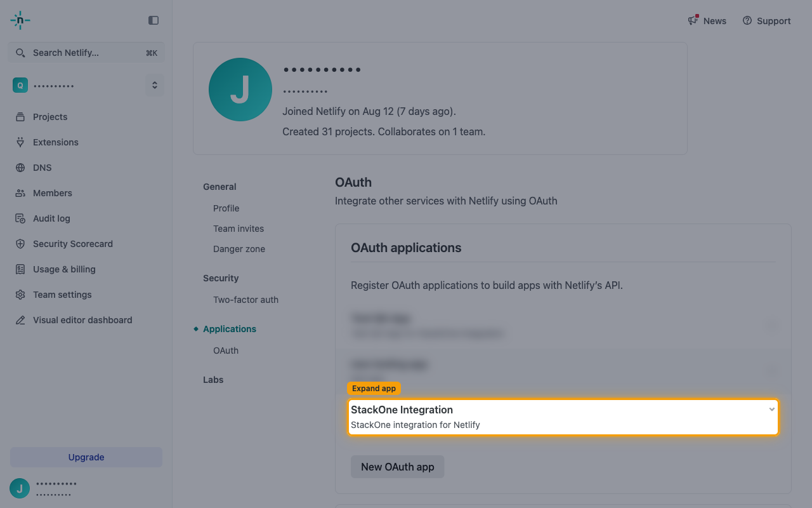Open News link
Viewport: 812px width, 508px height.
tap(715, 21)
